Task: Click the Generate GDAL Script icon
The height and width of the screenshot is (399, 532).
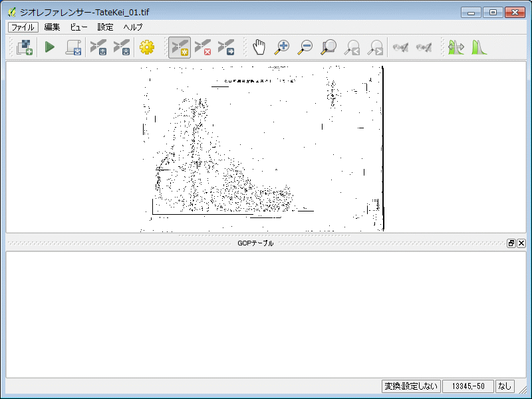Action: pyautogui.click(x=72, y=47)
